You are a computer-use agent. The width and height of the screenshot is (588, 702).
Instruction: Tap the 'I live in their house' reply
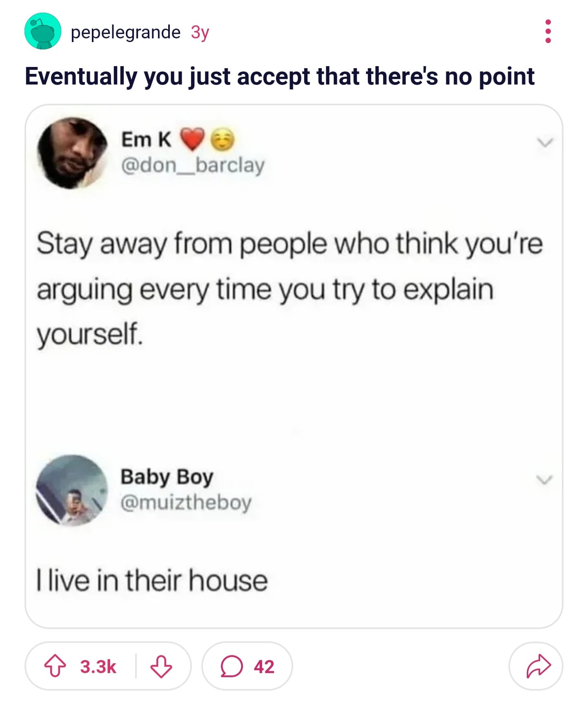(x=152, y=581)
